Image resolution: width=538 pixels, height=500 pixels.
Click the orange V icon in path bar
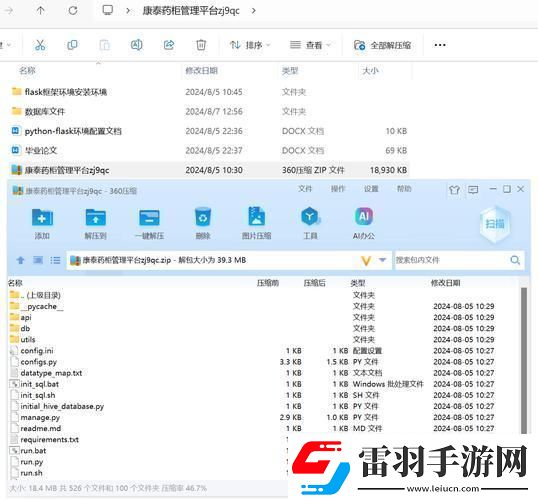366,261
